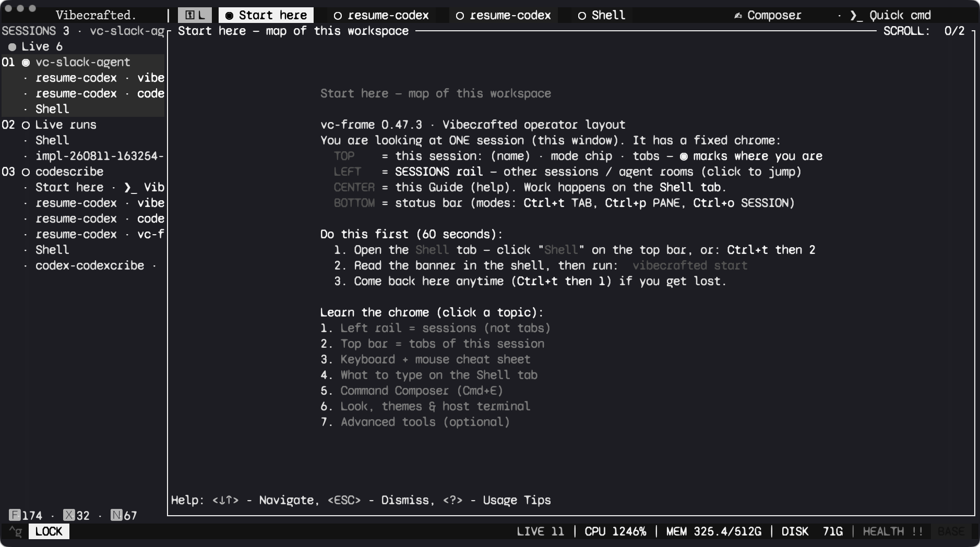Open topic 4: What to type on Shell tab
This screenshot has height=547, width=980.
(x=439, y=375)
